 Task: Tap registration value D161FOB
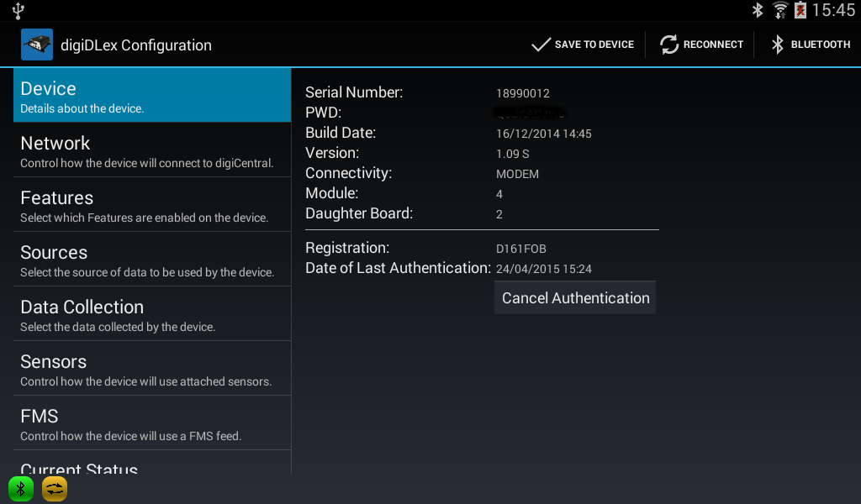(x=521, y=249)
